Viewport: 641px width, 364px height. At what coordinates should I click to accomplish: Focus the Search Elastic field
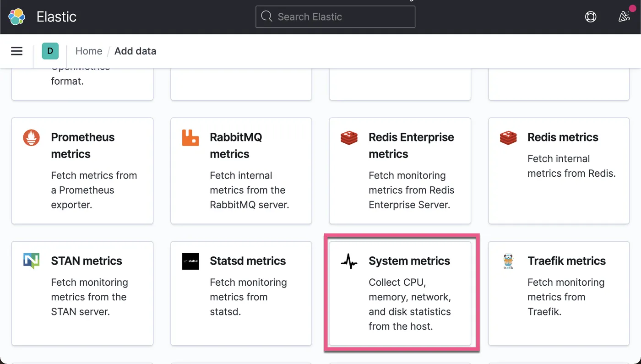click(335, 17)
